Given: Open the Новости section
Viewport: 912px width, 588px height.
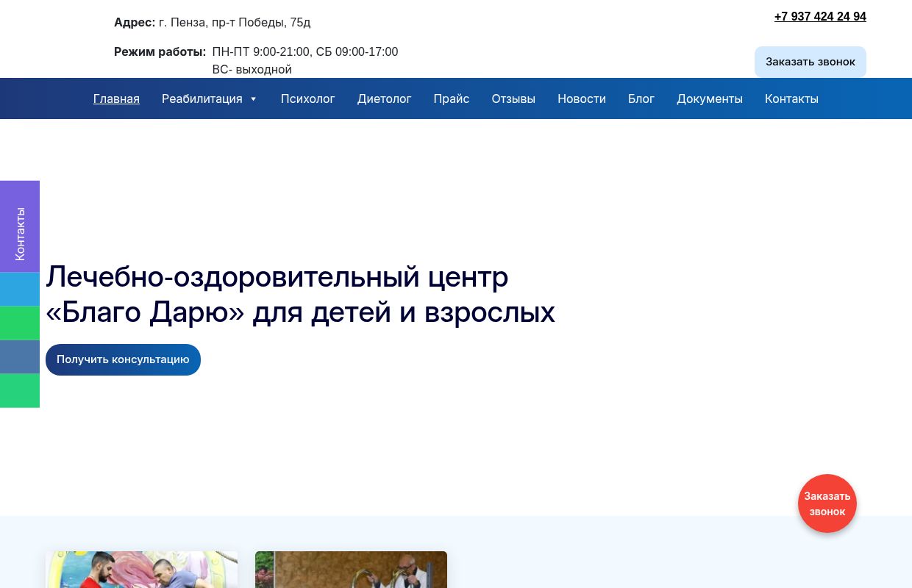Looking at the screenshot, I should 582,98.
